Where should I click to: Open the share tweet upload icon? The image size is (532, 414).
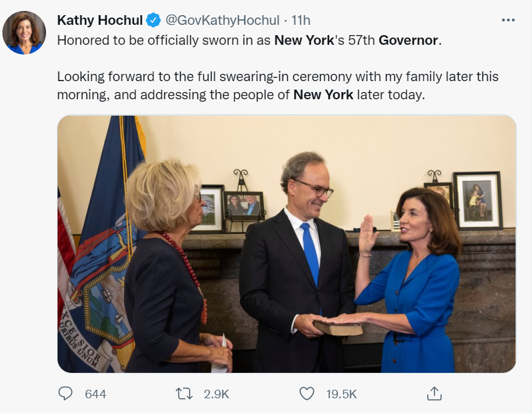point(434,393)
